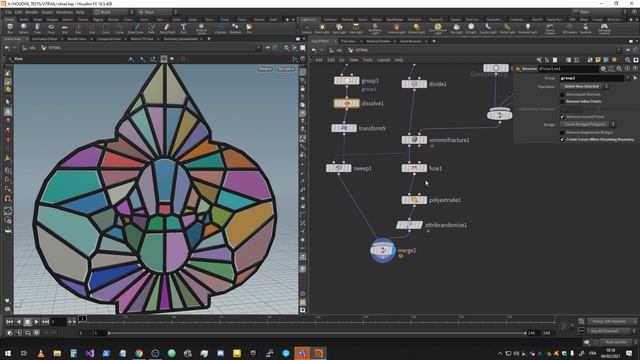Select the Spray Paint shelf tool
Viewport: 640px width, 360px height.
167,28
